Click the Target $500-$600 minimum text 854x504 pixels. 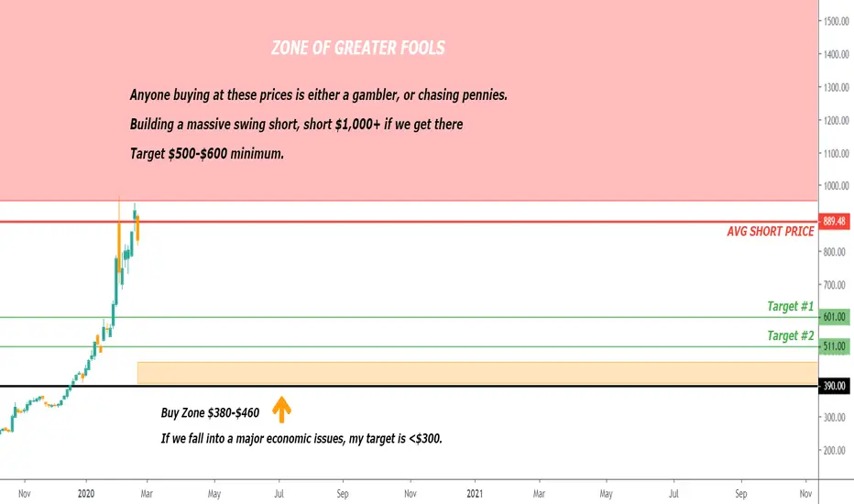pyautogui.click(x=207, y=154)
